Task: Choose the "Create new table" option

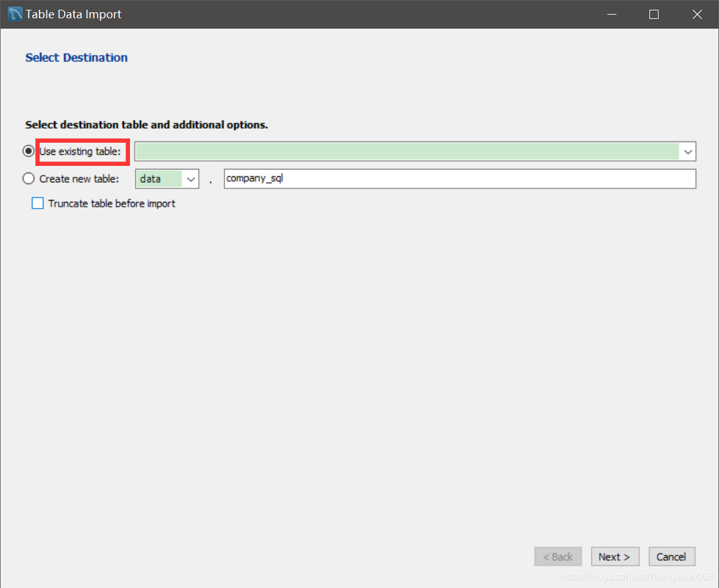Action: 28,178
